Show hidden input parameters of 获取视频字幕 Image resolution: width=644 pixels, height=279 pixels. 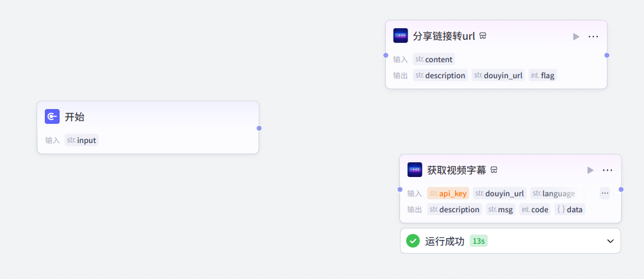pyautogui.click(x=605, y=193)
